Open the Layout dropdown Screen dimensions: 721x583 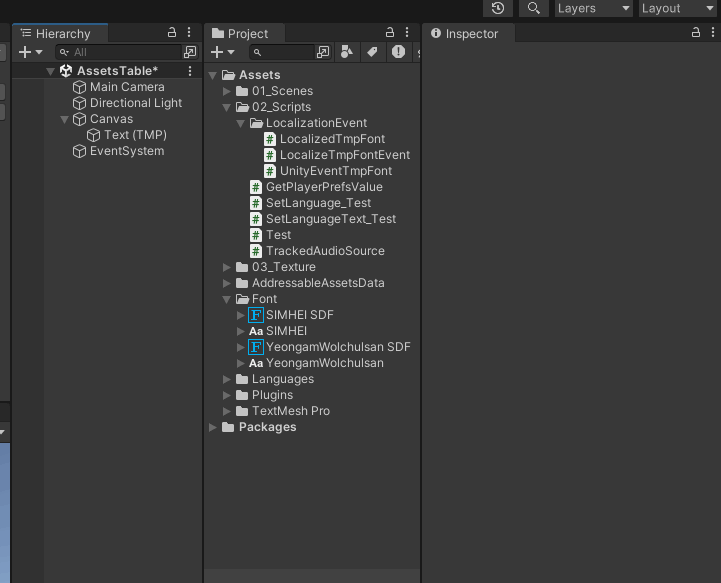click(x=678, y=8)
